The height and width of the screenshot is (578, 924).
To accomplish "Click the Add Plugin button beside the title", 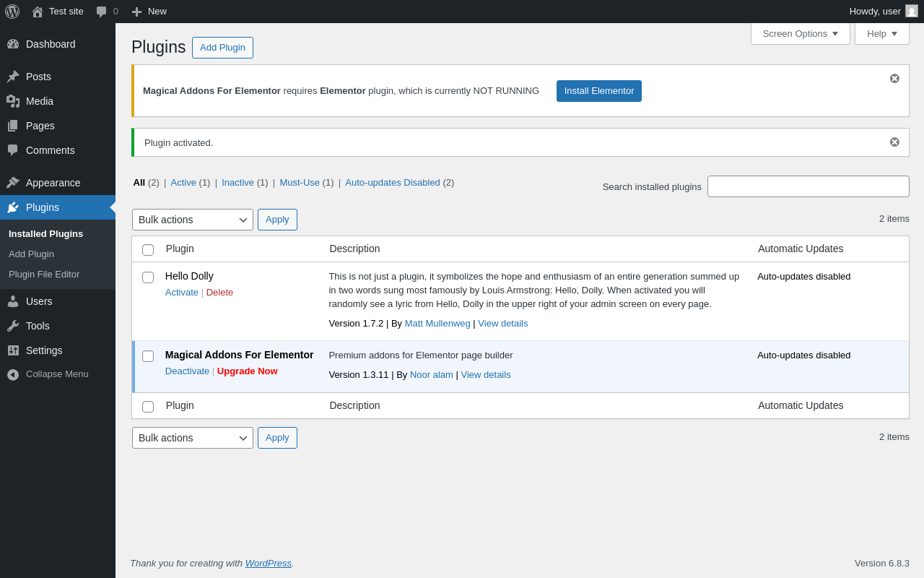I will pyautogui.click(x=222, y=48).
